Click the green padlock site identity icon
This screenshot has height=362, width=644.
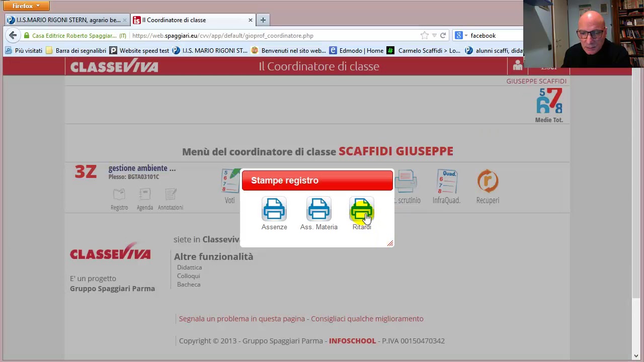26,36
